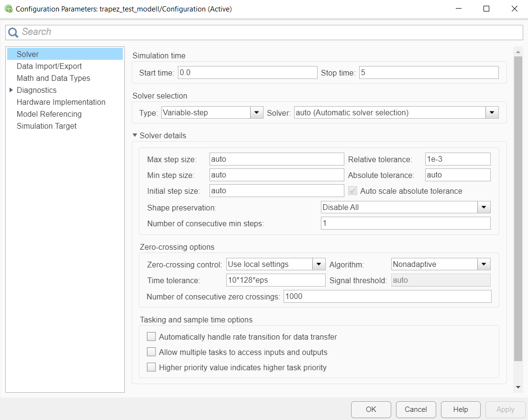Open Zero-crossing control dropdown
The width and height of the screenshot is (528, 420).
[x=319, y=264]
